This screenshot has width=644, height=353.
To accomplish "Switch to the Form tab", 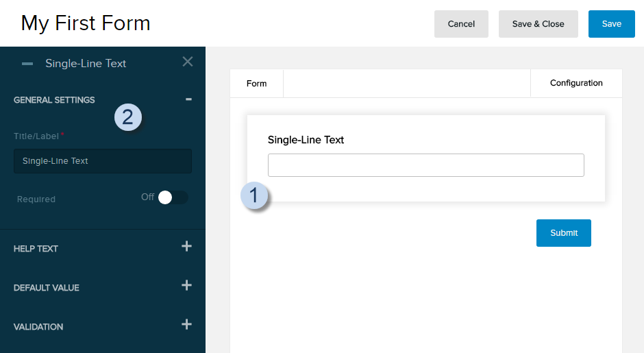I will 256,84.
